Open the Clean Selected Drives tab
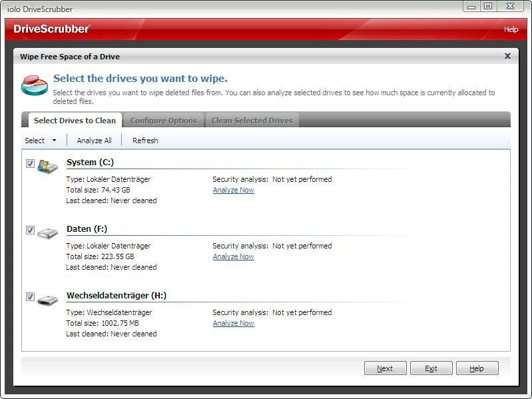This screenshot has width=532, height=399. 252,121
